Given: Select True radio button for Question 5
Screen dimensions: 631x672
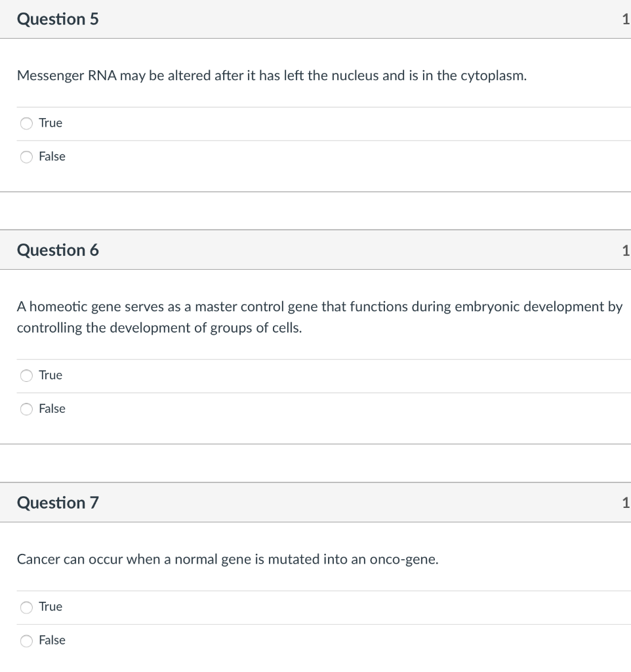Looking at the screenshot, I should [x=26, y=123].
